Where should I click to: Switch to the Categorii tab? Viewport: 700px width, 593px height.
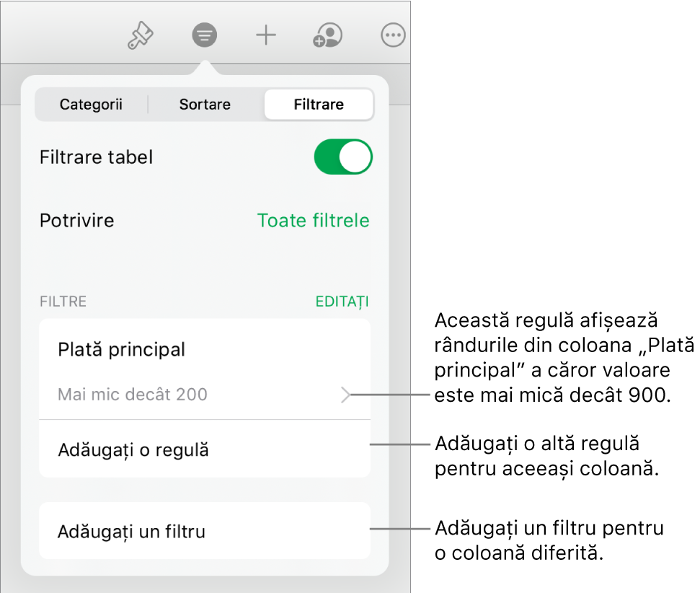91,104
